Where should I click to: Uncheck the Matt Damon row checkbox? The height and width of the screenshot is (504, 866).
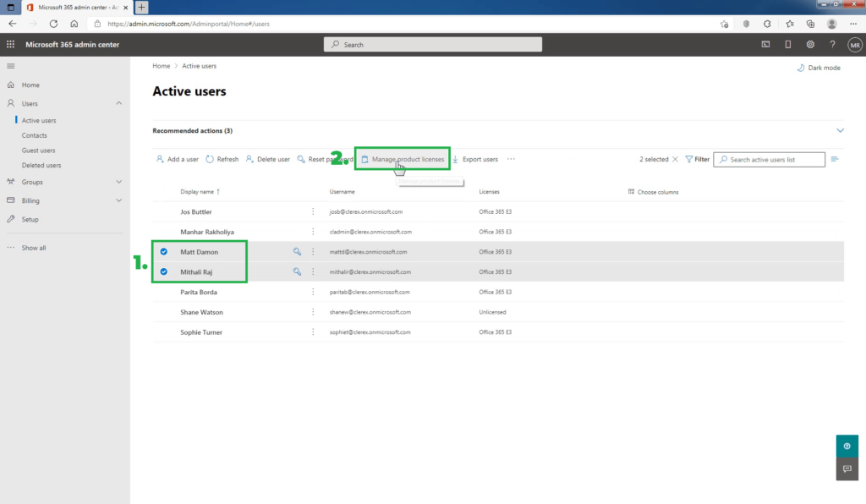click(x=163, y=252)
